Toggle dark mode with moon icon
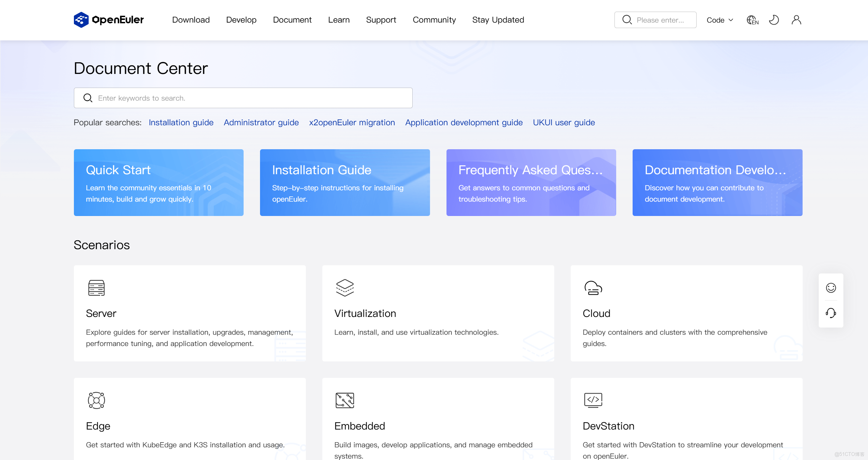This screenshot has height=460, width=868. [x=774, y=20]
